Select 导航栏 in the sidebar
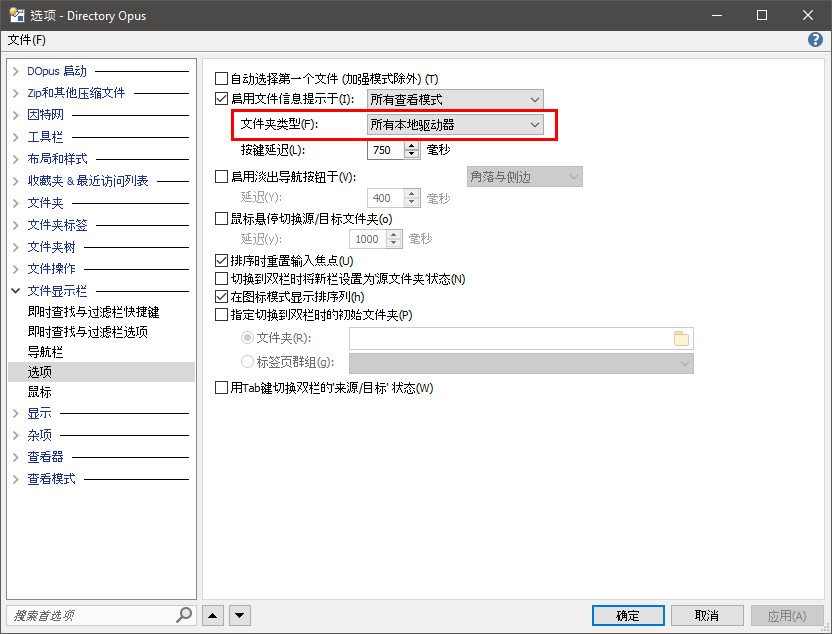832x634 pixels. [x=46, y=352]
